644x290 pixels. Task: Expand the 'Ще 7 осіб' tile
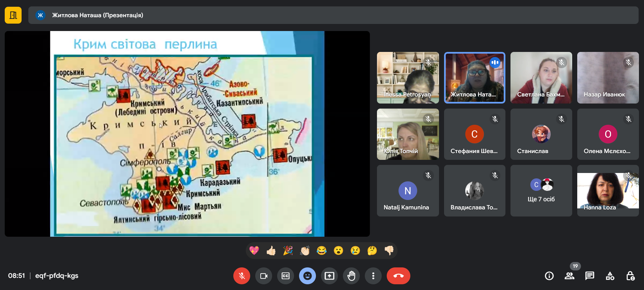pos(541,191)
